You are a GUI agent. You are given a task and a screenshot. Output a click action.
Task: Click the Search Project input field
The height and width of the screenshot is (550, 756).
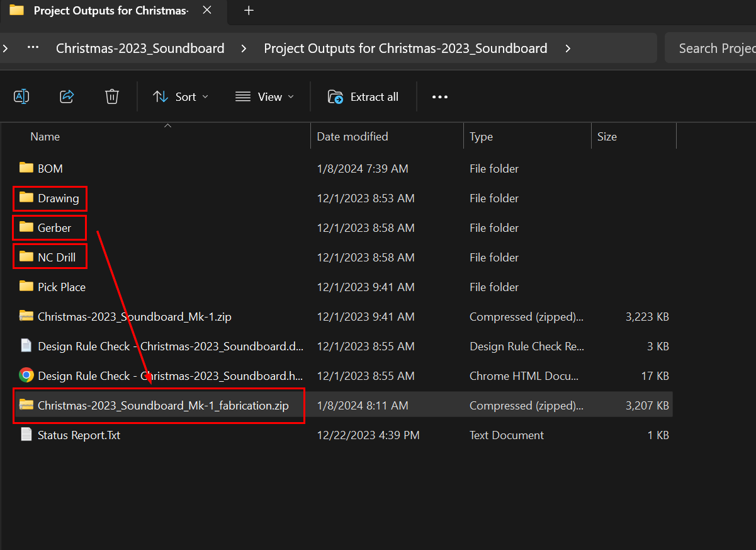coord(711,49)
